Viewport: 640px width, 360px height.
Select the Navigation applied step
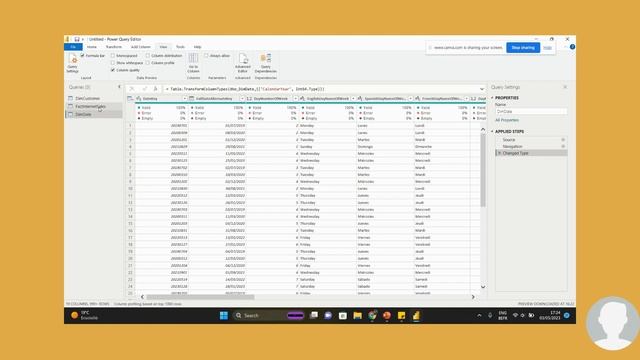(x=512, y=146)
